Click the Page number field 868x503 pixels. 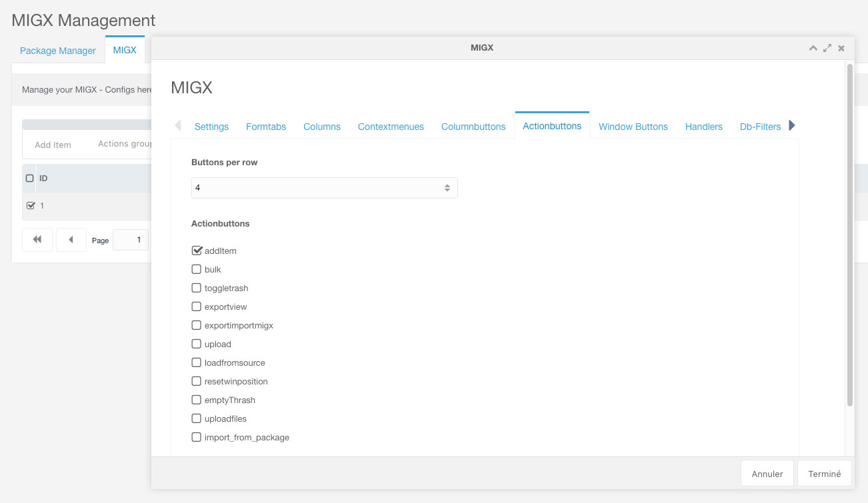(131, 240)
